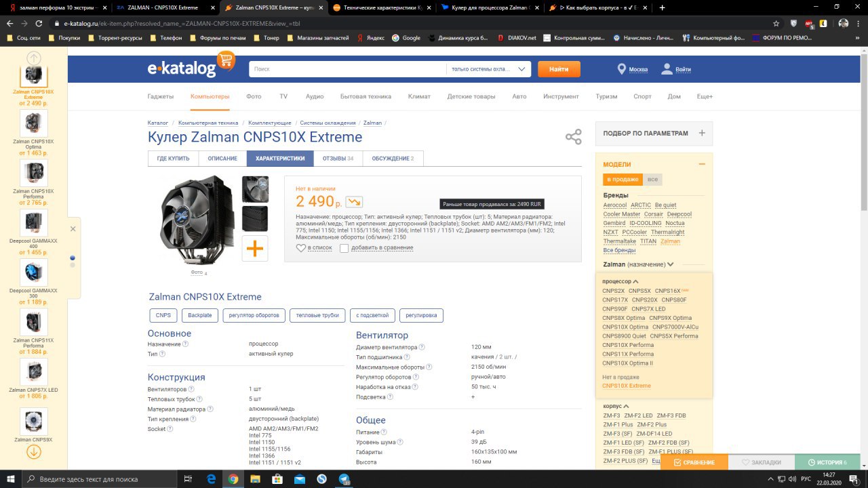Select the fan close-up thumbnail image
The image size is (868, 488).
point(255,189)
